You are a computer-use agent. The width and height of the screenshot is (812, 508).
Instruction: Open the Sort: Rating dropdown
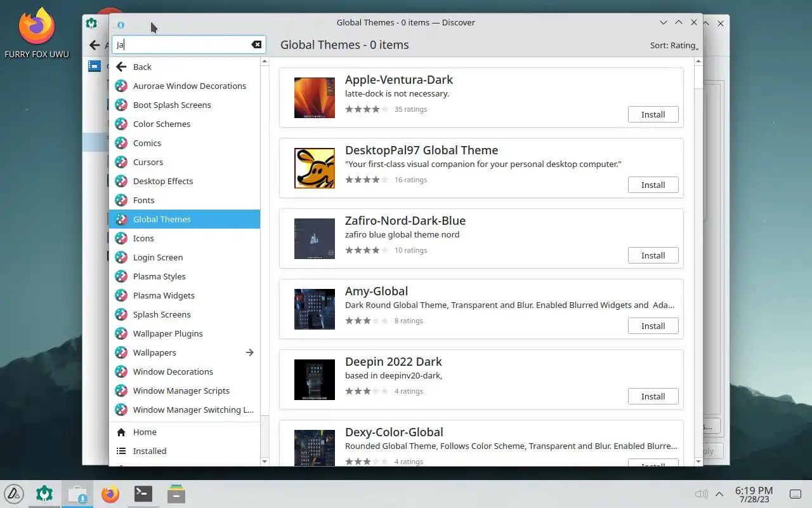[674, 45]
